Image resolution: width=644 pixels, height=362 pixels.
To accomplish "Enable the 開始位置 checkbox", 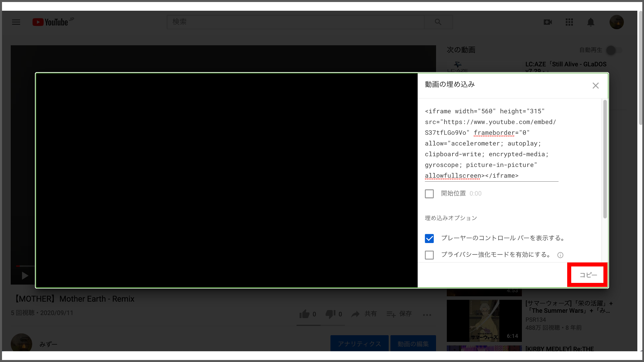I will point(429,194).
